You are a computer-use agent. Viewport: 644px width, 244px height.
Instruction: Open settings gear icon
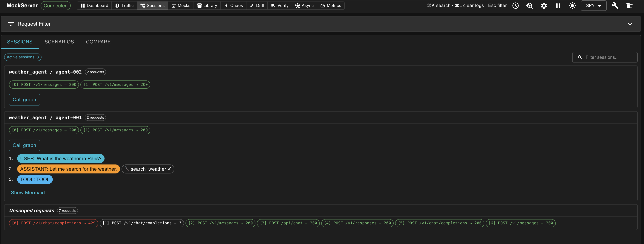tap(544, 6)
